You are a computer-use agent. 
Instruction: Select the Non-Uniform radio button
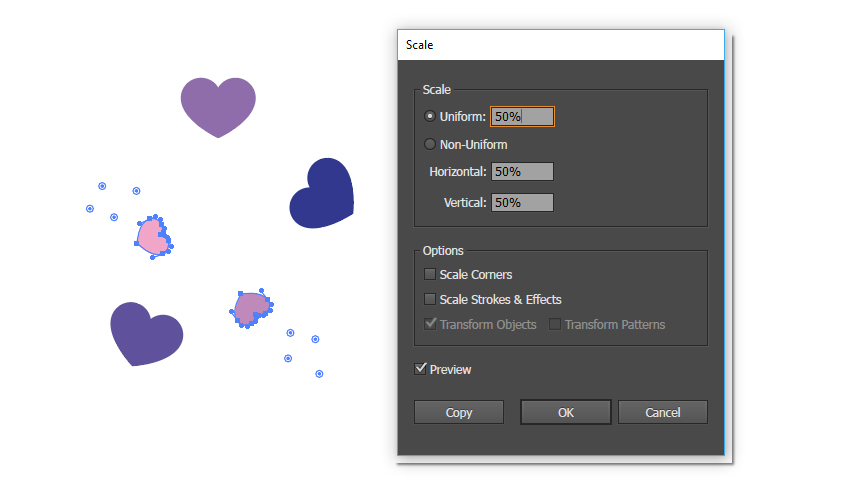coord(430,144)
